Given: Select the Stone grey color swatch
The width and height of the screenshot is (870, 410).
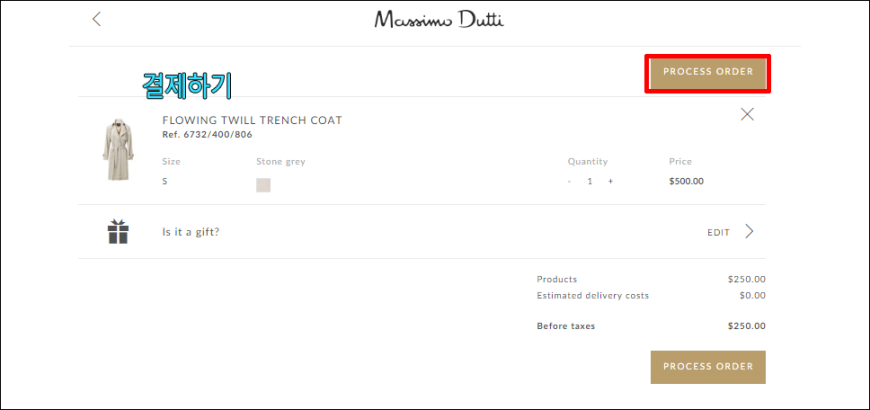Looking at the screenshot, I should click(x=263, y=185).
